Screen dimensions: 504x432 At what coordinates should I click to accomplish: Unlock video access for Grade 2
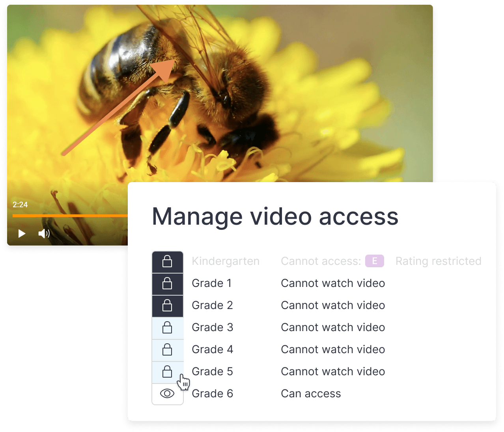pos(168,305)
